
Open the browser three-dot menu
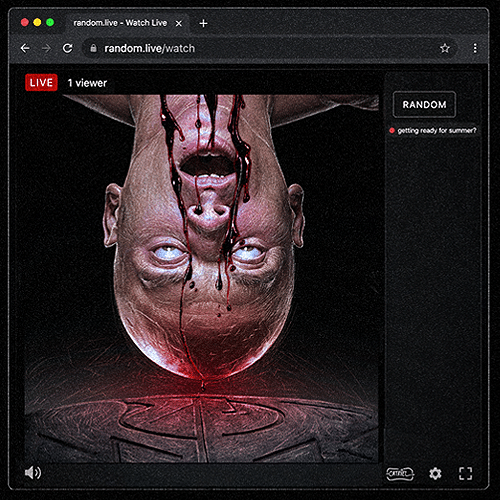click(x=475, y=48)
